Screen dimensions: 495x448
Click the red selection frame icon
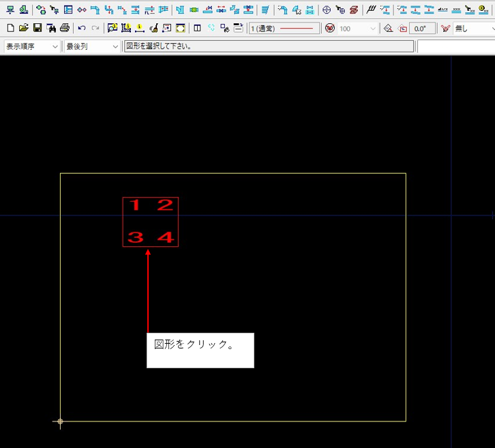[x=166, y=29]
